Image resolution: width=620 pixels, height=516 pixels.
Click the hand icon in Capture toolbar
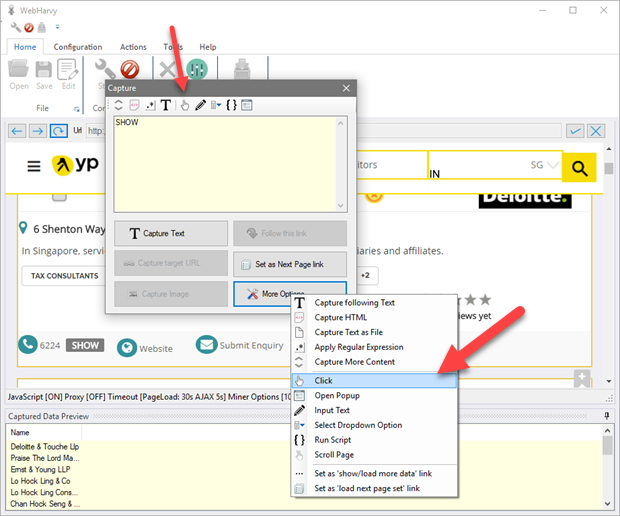pyautogui.click(x=185, y=105)
